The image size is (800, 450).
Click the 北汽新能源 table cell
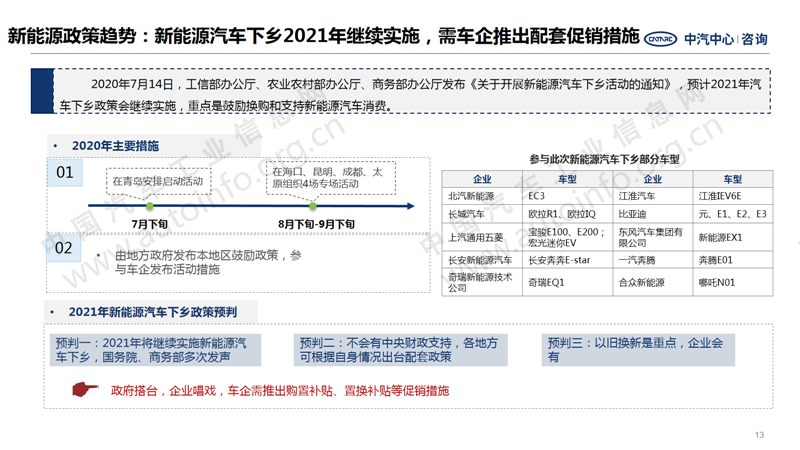482,196
